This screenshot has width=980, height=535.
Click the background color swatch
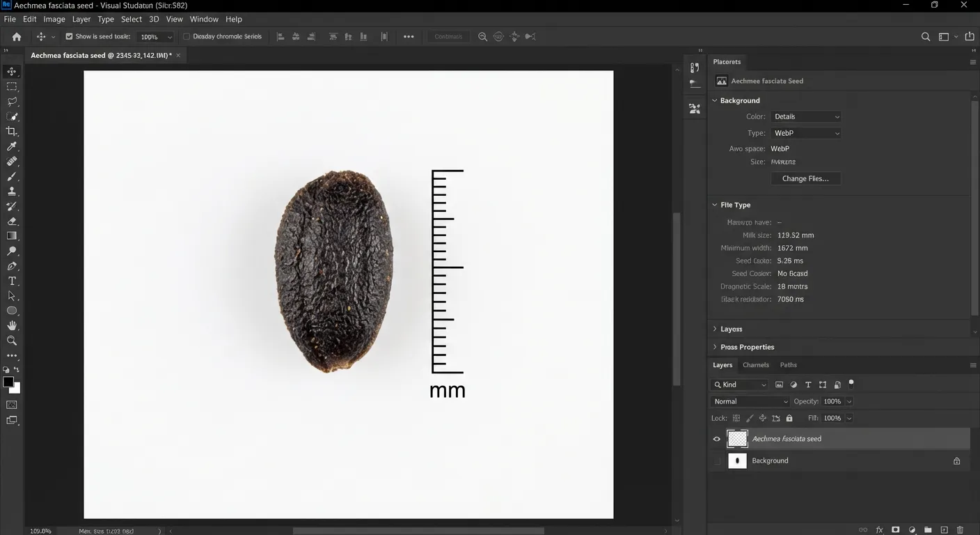click(x=15, y=388)
